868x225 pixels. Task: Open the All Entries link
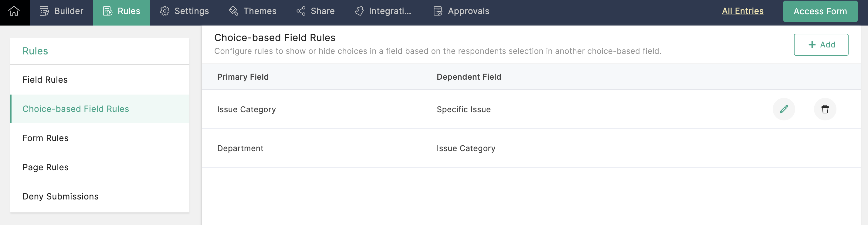[x=742, y=12]
